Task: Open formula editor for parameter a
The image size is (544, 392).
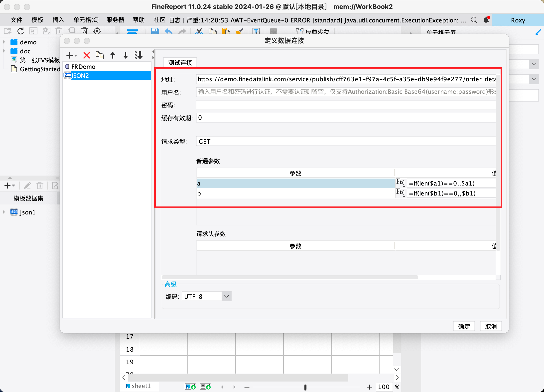Action: pyautogui.click(x=401, y=183)
